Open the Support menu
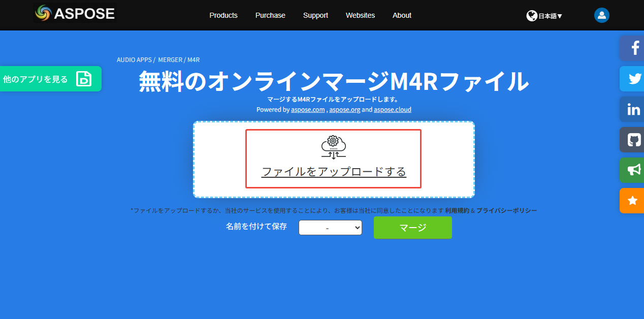644x319 pixels. click(315, 15)
